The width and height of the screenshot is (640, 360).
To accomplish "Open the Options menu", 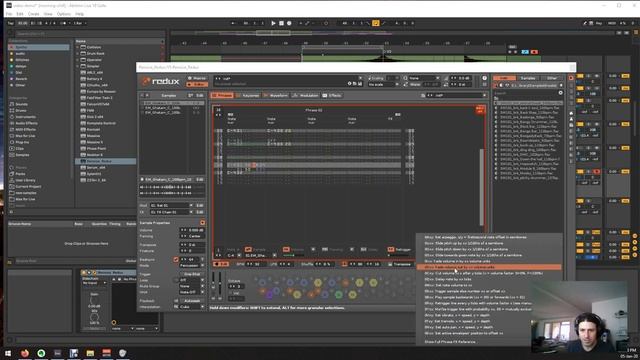I will click(64, 14).
